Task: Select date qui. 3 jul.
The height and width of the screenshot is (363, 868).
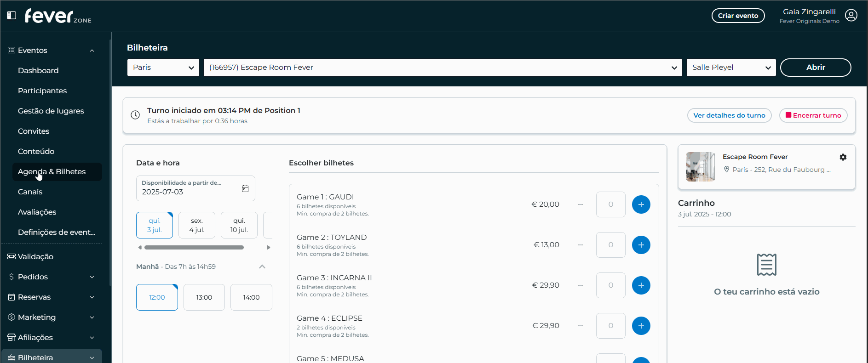Action: pos(155,225)
